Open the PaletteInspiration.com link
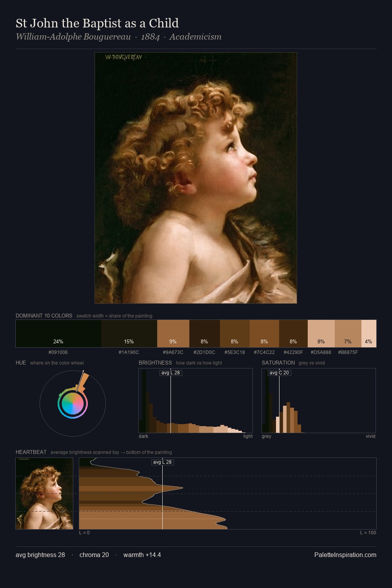Image resolution: width=392 pixels, height=588 pixels. click(345, 555)
